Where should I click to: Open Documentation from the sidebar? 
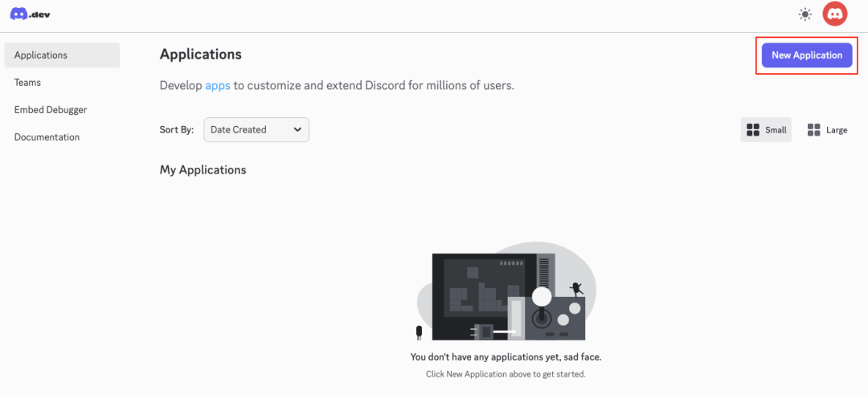(47, 137)
